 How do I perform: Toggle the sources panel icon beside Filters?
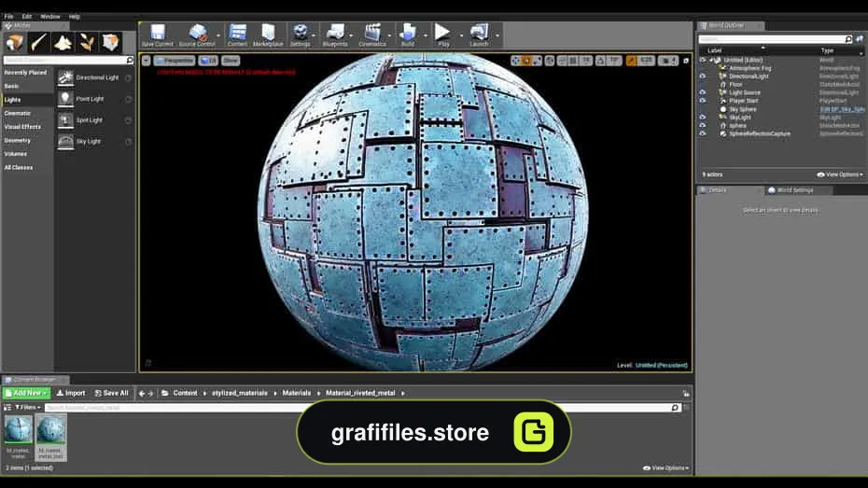7,407
